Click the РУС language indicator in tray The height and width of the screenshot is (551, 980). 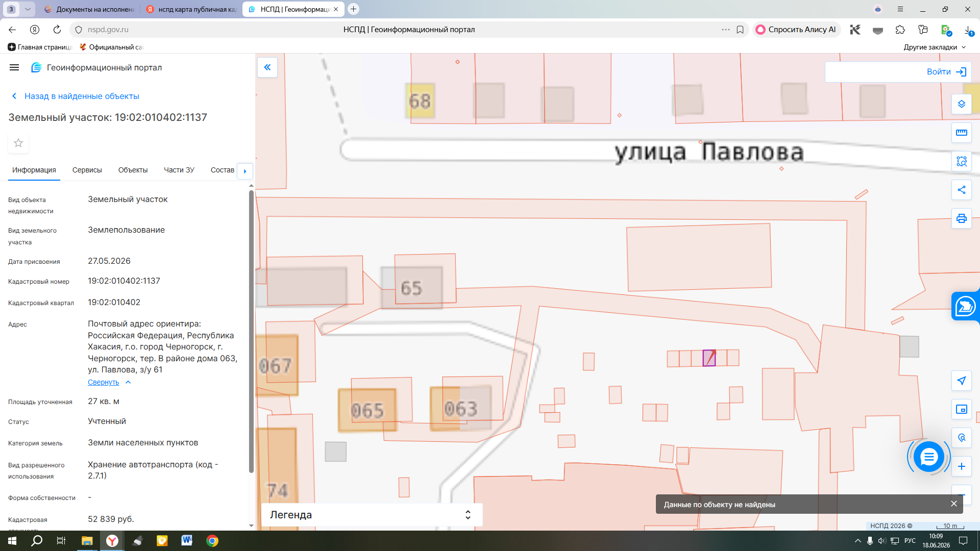[910, 541]
